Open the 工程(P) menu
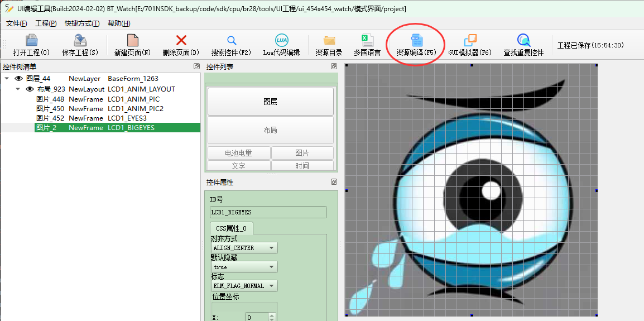644x321 pixels. pyautogui.click(x=46, y=23)
